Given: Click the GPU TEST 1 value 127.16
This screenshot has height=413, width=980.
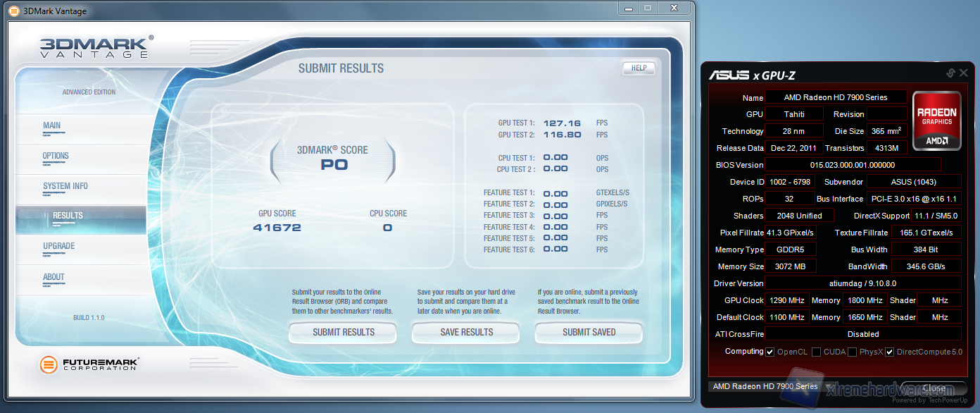Looking at the screenshot, I should pos(562,123).
